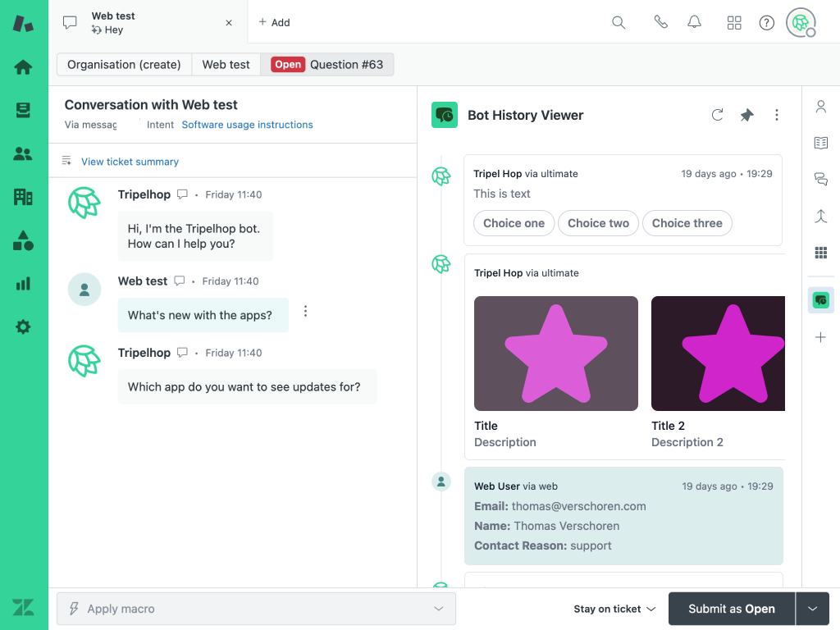Screen dimensions: 840x630
Task: Open the Customers icon in sidebar
Action: click(x=23, y=153)
